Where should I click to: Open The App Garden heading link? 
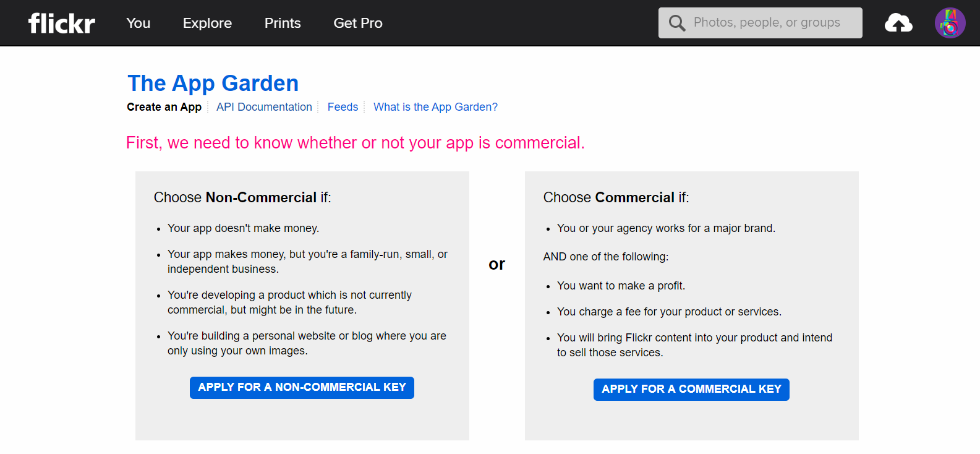[213, 83]
